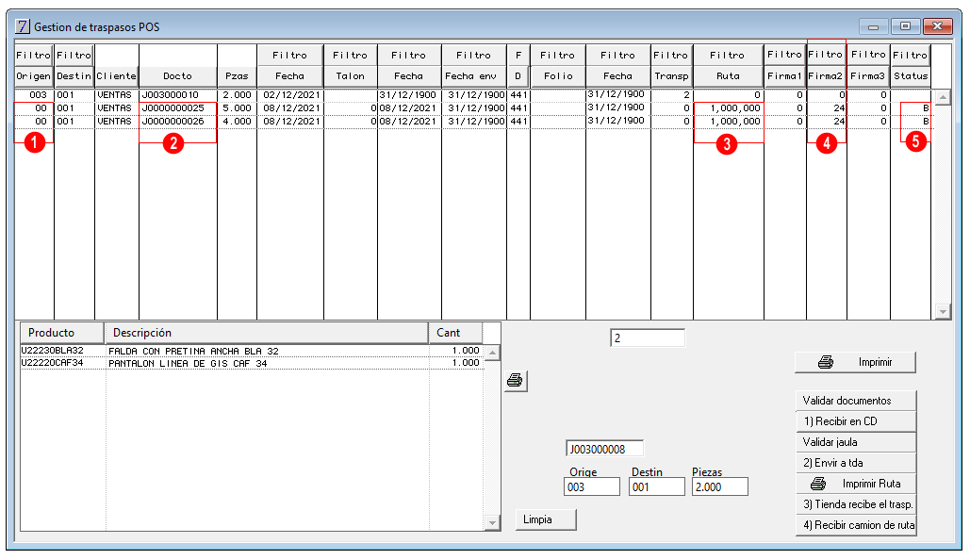
Task: Click the input field containing 2
Action: pyautogui.click(x=648, y=338)
